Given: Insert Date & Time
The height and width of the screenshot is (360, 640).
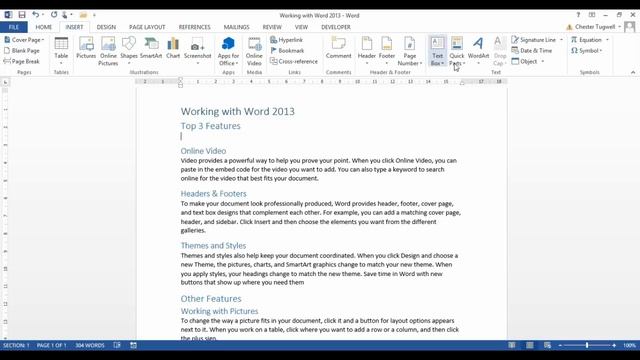Looking at the screenshot, I should pyautogui.click(x=532, y=51).
